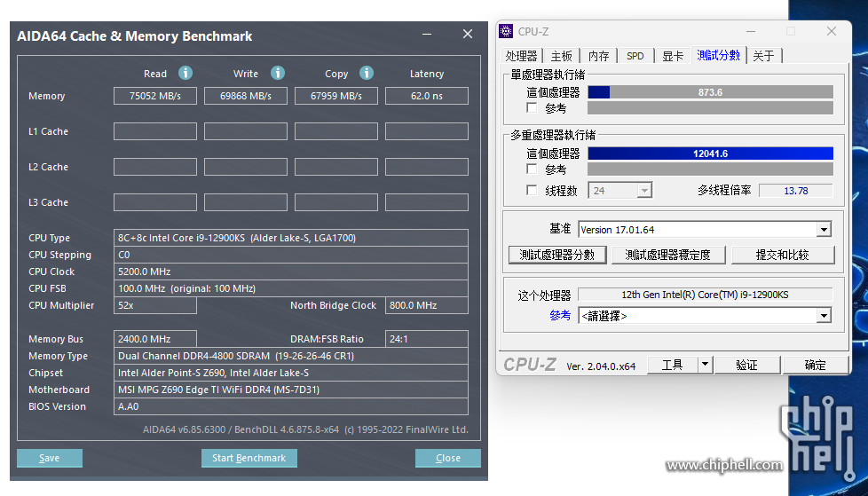
Task: Click the CPU Clock 5200.0 MHz value
Action: tap(291, 272)
